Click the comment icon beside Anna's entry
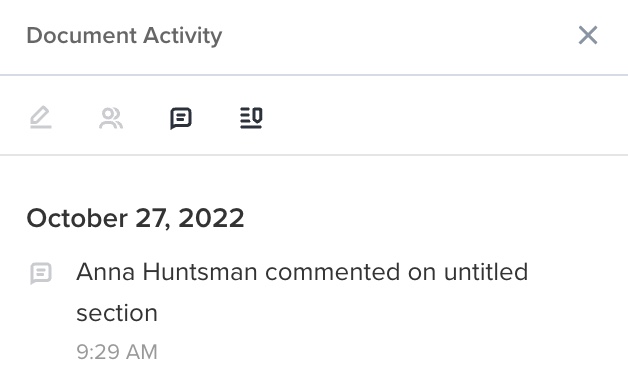 (x=41, y=273)
